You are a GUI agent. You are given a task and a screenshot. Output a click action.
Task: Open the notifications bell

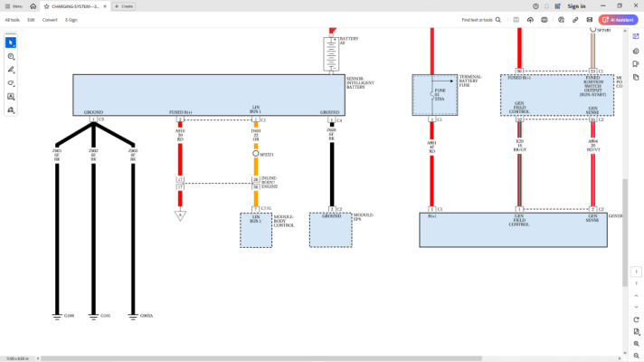(x=546, y=6)
